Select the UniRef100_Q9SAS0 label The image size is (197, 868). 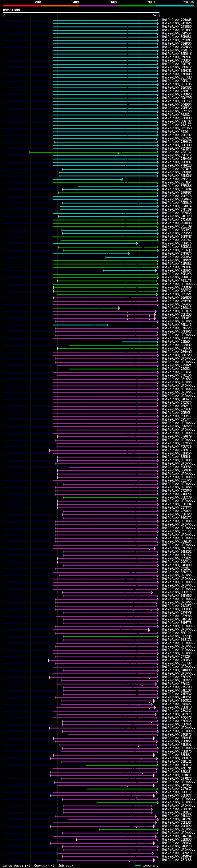[177, 257]
